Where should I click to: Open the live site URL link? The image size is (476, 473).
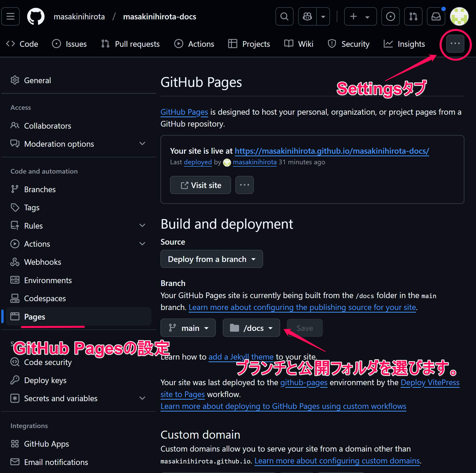tap(332, 151)
